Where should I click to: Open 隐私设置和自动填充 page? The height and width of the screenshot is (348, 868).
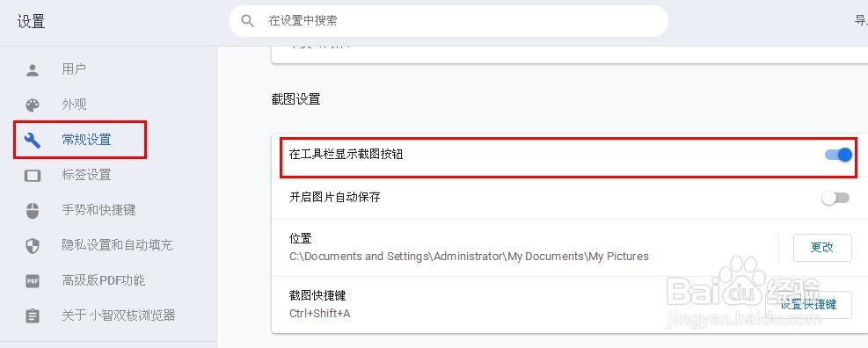[x=117, y=245]
